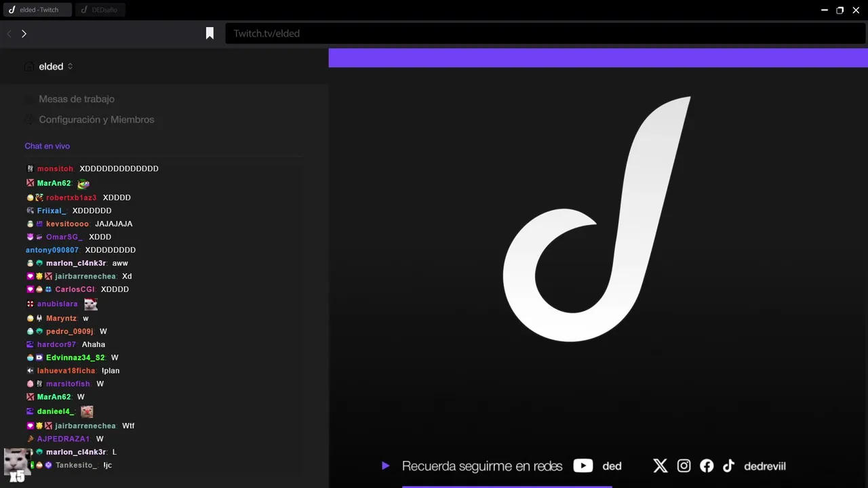Open the TikTok icon
The width and height of the screenshot is (868, 488).
click(728, 466)
